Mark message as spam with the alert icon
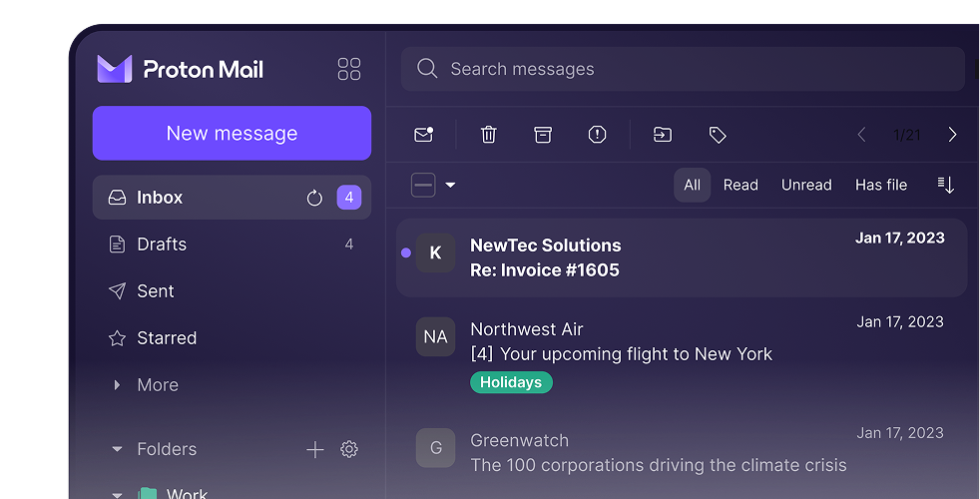980x499 pixels. [597, 135]
